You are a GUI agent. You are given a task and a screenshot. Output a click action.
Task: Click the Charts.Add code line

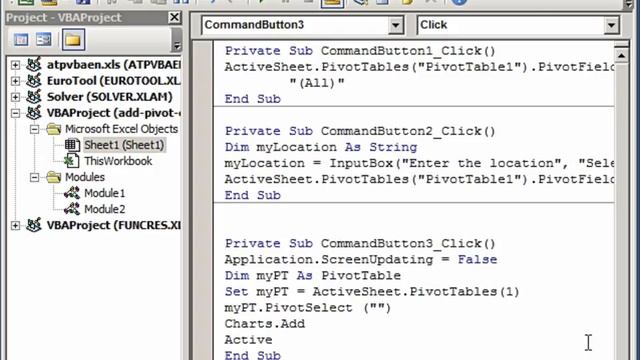click(x=264, y=324)
